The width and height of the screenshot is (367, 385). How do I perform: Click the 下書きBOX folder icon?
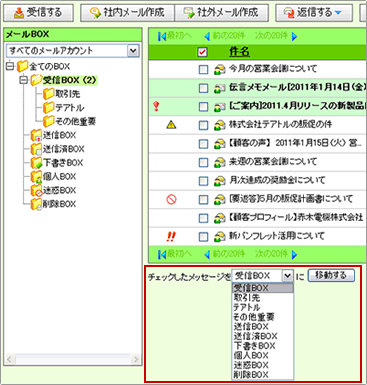(x=36, y=163)
